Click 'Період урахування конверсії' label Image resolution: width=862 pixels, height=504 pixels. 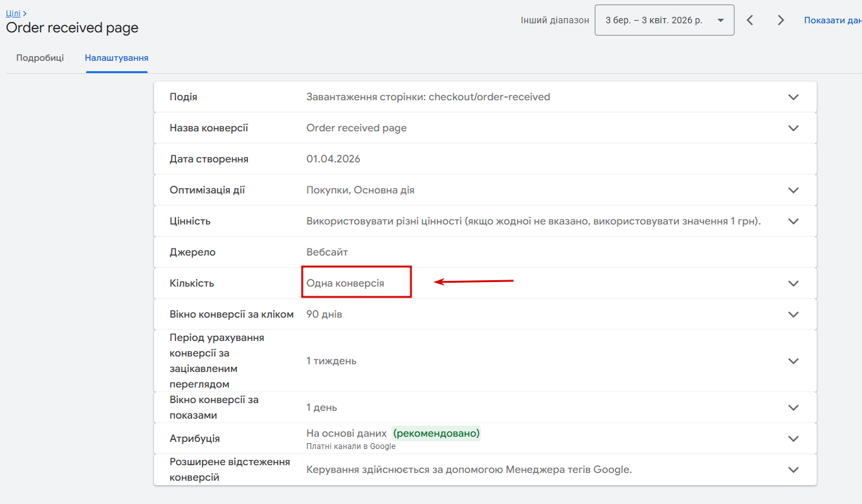(x=217, y=361)
